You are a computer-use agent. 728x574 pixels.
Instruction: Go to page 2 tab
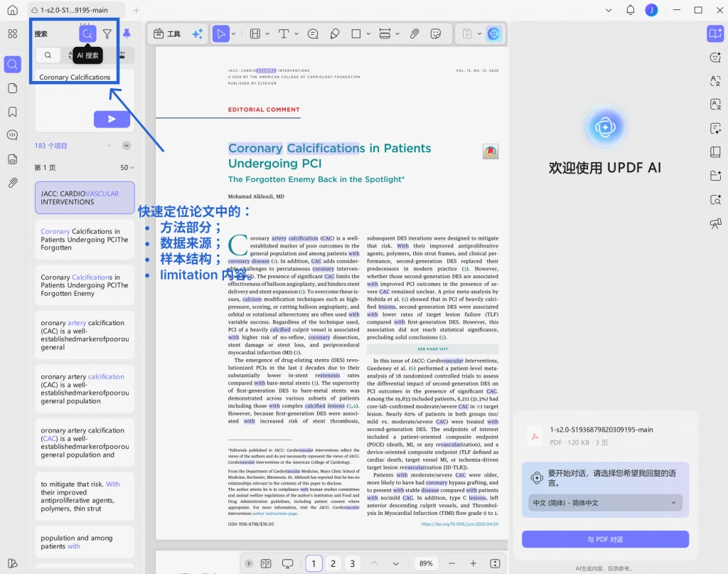point(333,563)
